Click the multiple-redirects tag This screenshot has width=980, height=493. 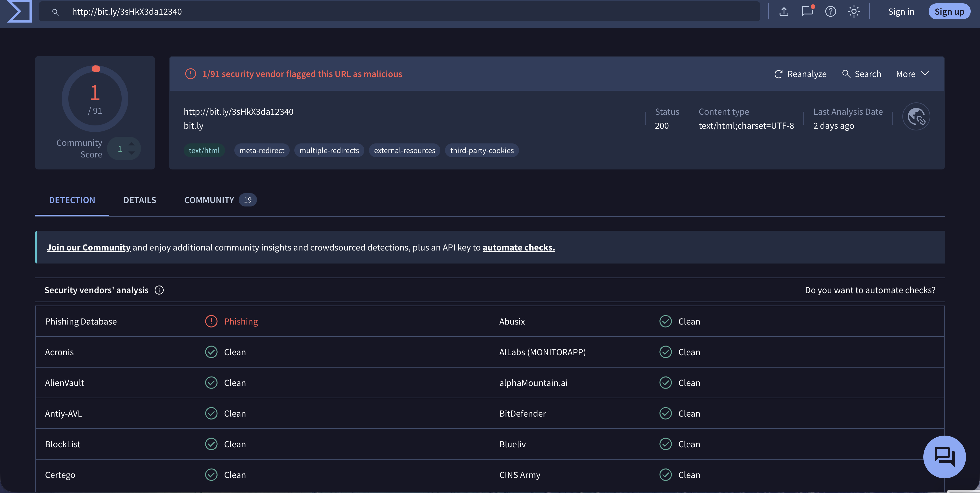tap(329, 150)
